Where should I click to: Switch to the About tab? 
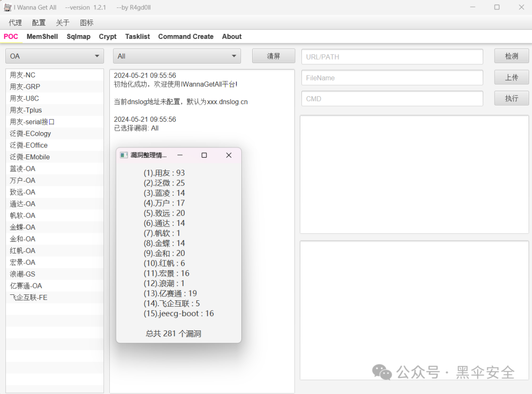232,36
